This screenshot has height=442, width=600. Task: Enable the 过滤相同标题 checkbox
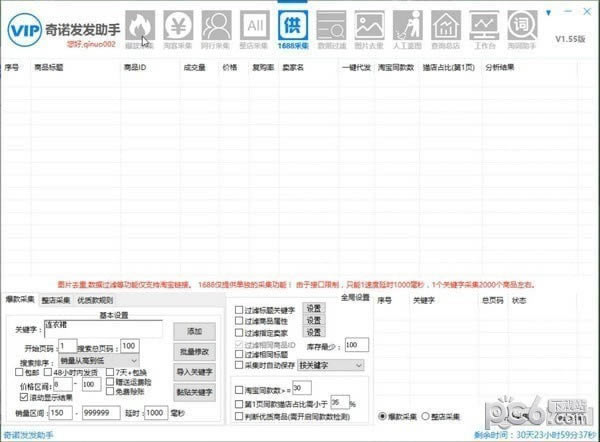click(x=239, y=354)
